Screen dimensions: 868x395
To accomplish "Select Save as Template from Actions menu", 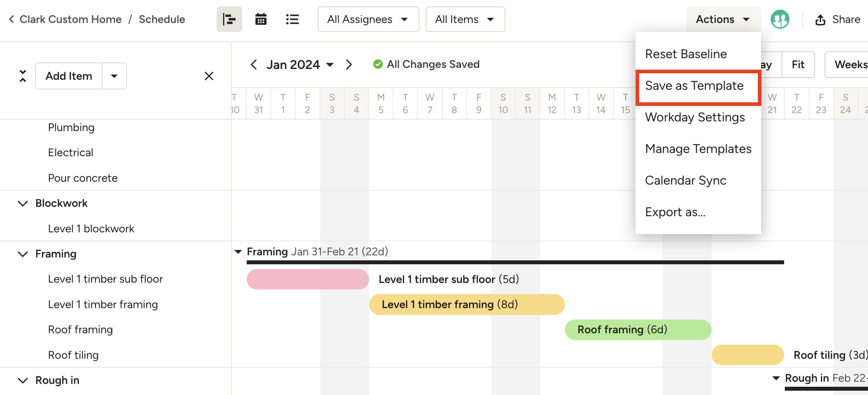I will click(694, 86).
